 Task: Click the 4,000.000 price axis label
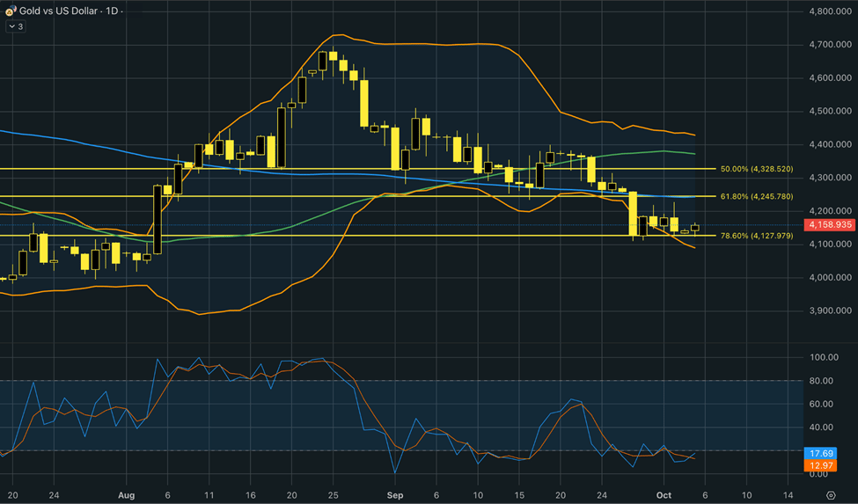[x=830, y=278]
